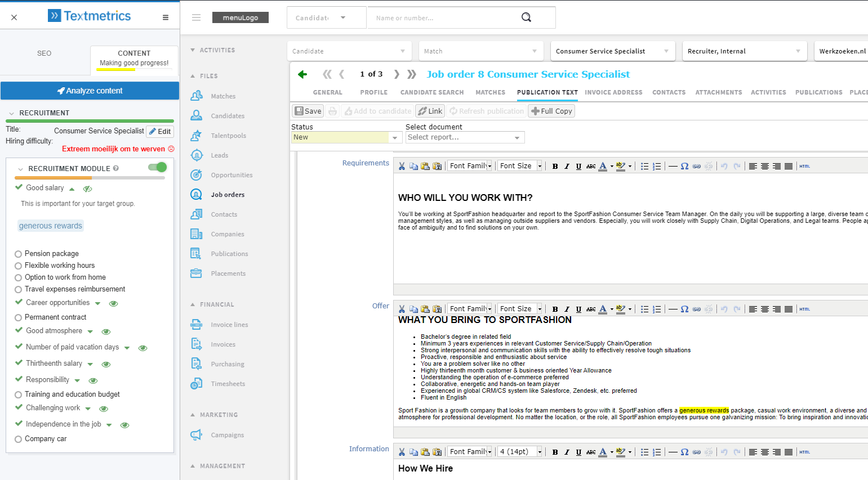Toggle eye icon for Career opportunities
Viewport: 868px width, 480px height.
(x=113, y=304)
